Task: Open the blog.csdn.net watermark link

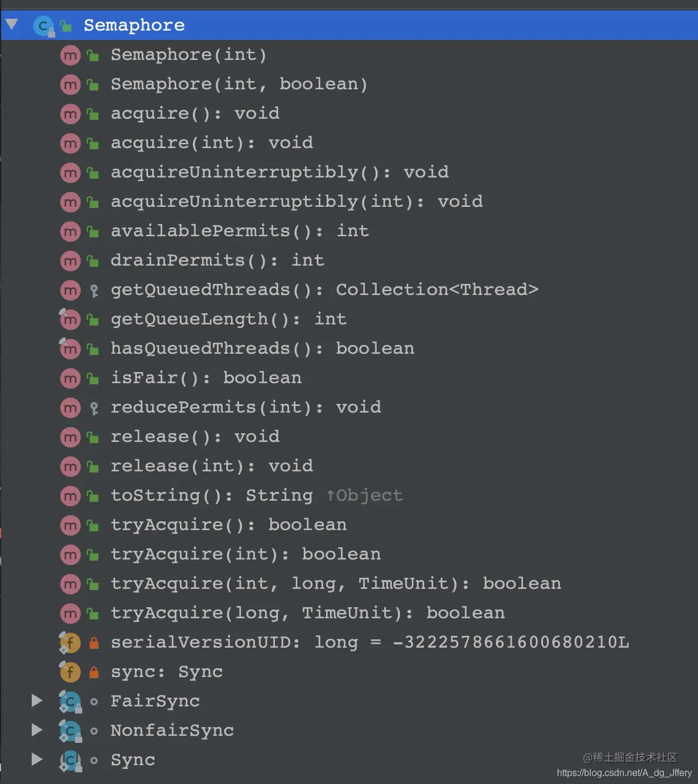Action: 624,773
